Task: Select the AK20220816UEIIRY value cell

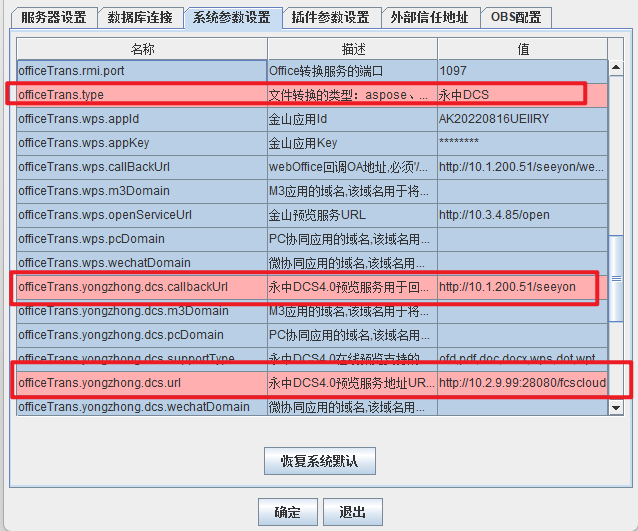Action: tap(523, 119)
